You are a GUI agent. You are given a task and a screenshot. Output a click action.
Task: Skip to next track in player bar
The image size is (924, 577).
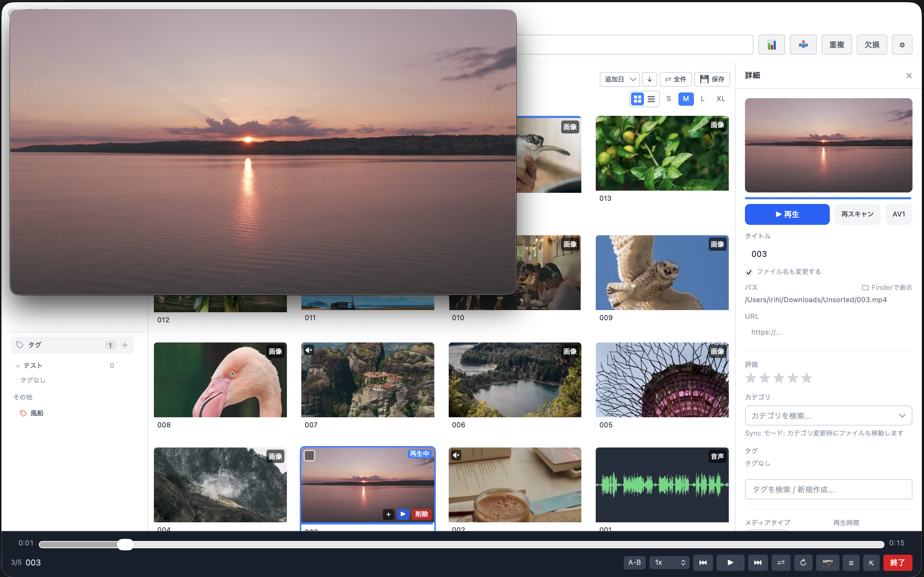[x=757, y=562]
